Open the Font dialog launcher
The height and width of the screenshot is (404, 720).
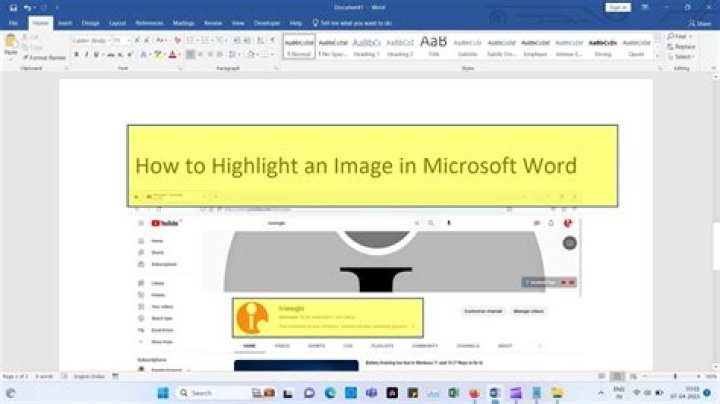[x=180, y=68]
